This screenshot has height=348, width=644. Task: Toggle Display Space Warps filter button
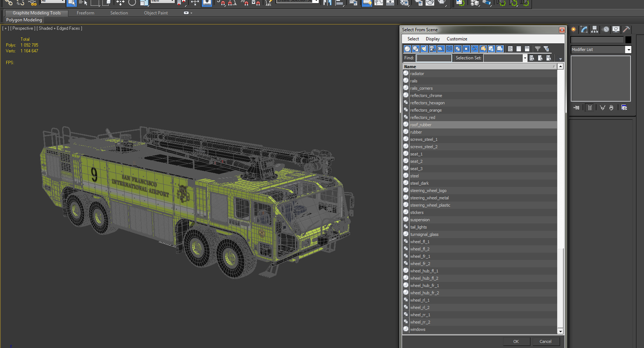pos(449,49)
